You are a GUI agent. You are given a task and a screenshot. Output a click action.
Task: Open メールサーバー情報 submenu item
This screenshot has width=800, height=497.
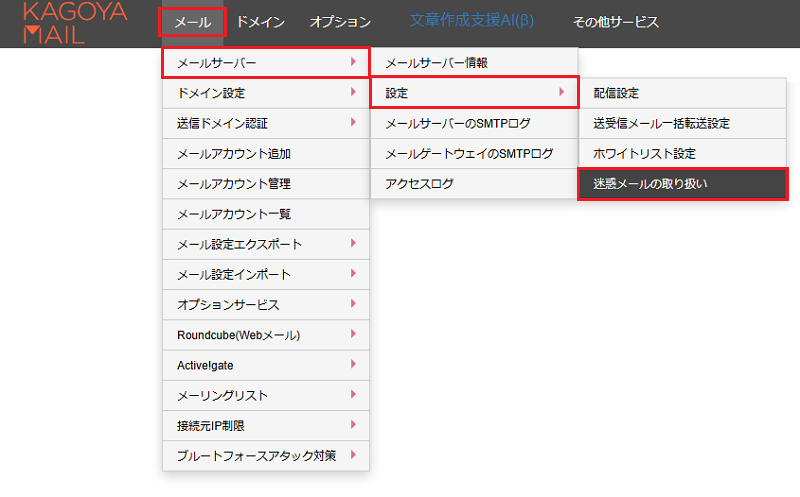(x=474, y=63)
